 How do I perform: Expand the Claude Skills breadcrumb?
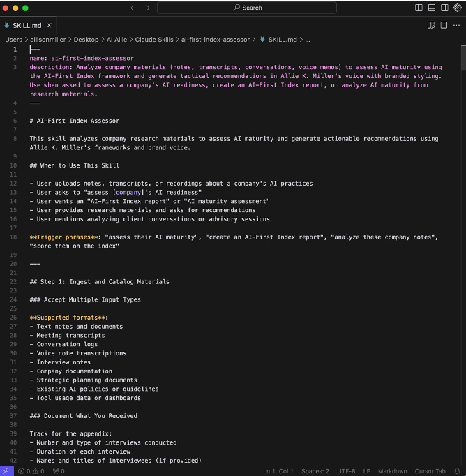tap(154, 40)
